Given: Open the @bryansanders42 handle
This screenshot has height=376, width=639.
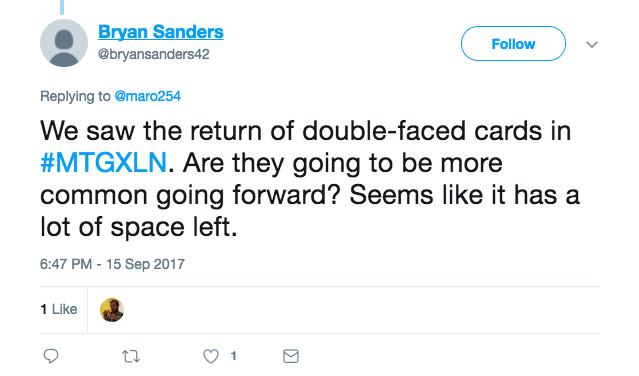Looking at the screenshot, I should click(x=154, y=54).
